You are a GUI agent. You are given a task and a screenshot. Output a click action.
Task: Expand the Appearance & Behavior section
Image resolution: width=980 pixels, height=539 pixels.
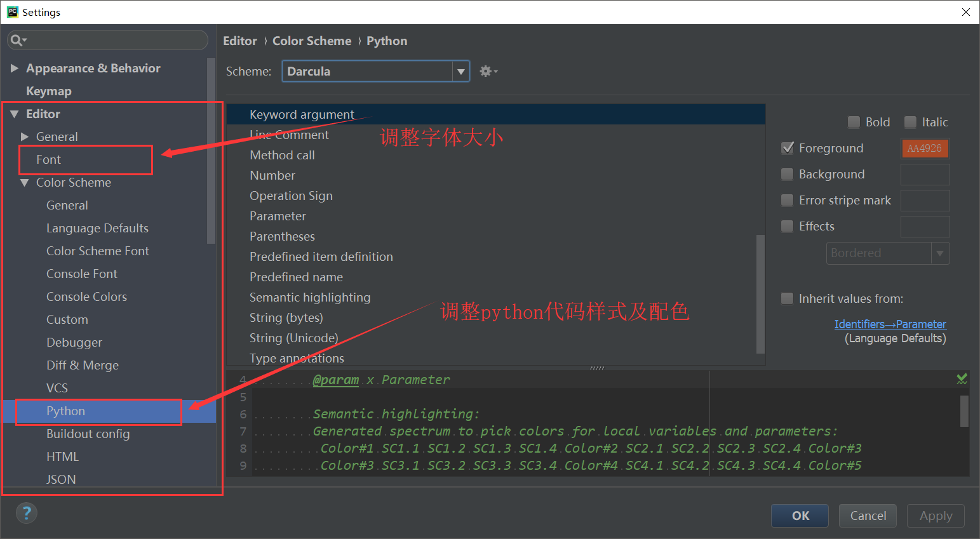15,68
